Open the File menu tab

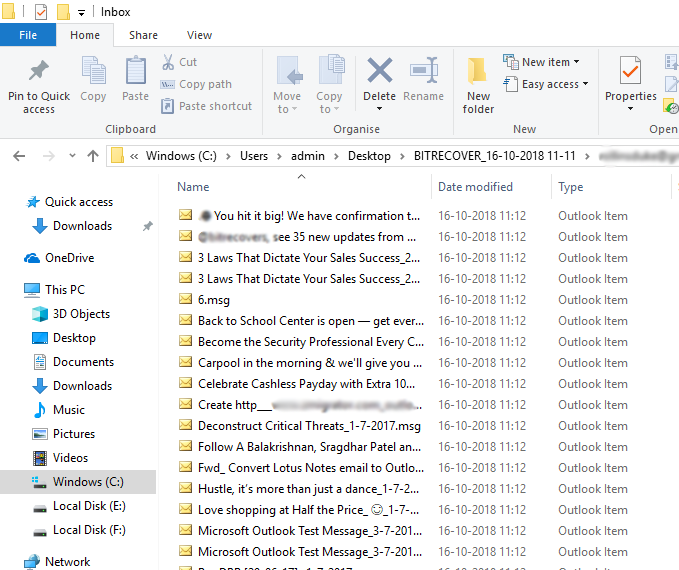click(28, 35)
